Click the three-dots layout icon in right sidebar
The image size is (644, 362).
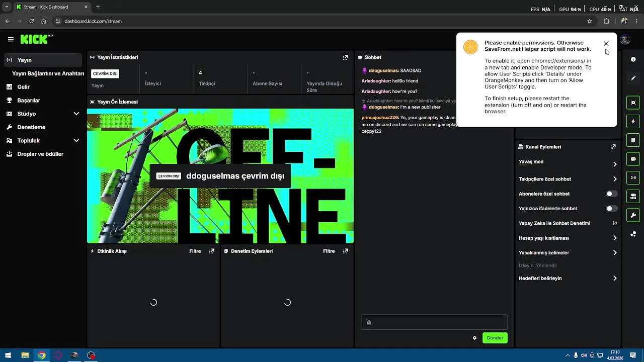click(x=633, y=234)
